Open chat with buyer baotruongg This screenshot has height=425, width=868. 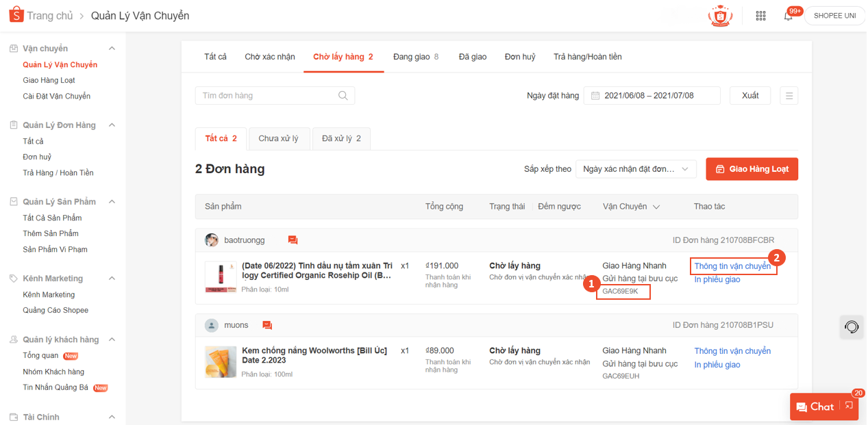(293, 240)
